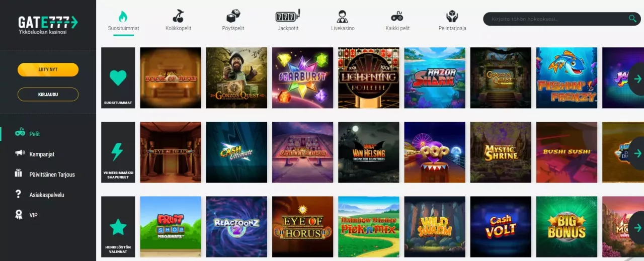
Task: Click the lightning bolt Viimeisimmäksi saapuneet tile
Action: 118,152
